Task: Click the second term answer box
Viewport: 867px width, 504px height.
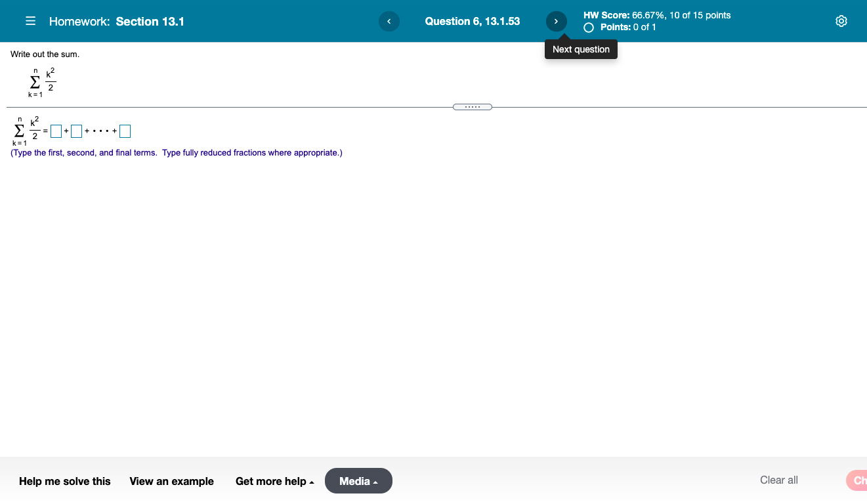Action: point(77,132)
